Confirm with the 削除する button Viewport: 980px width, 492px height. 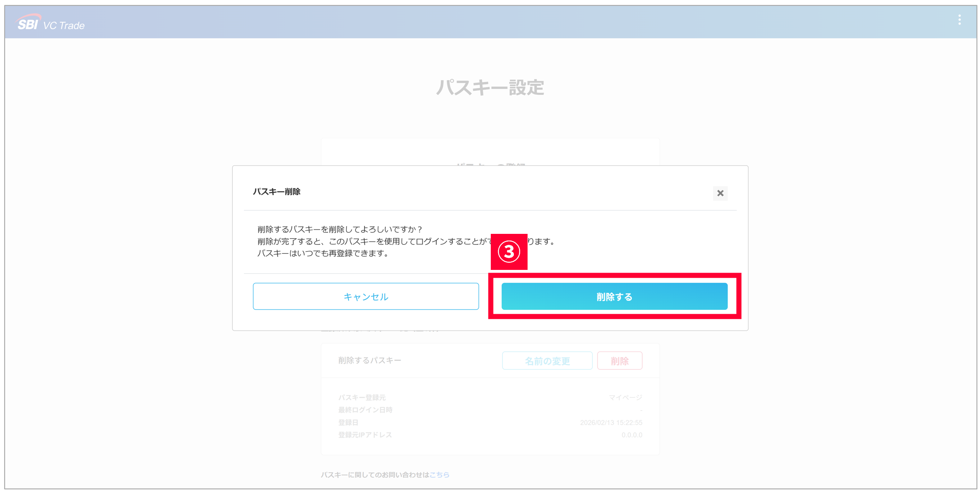click(x=614, y=297)
